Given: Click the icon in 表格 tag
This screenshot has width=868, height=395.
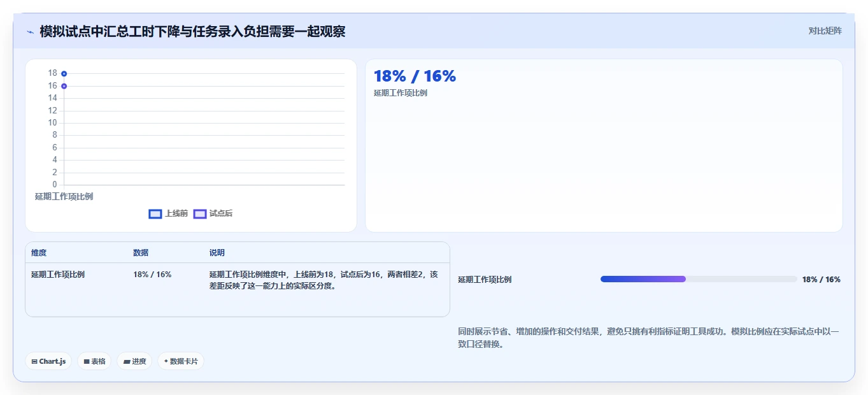Looking at the screenshot, I should point(87,362).
